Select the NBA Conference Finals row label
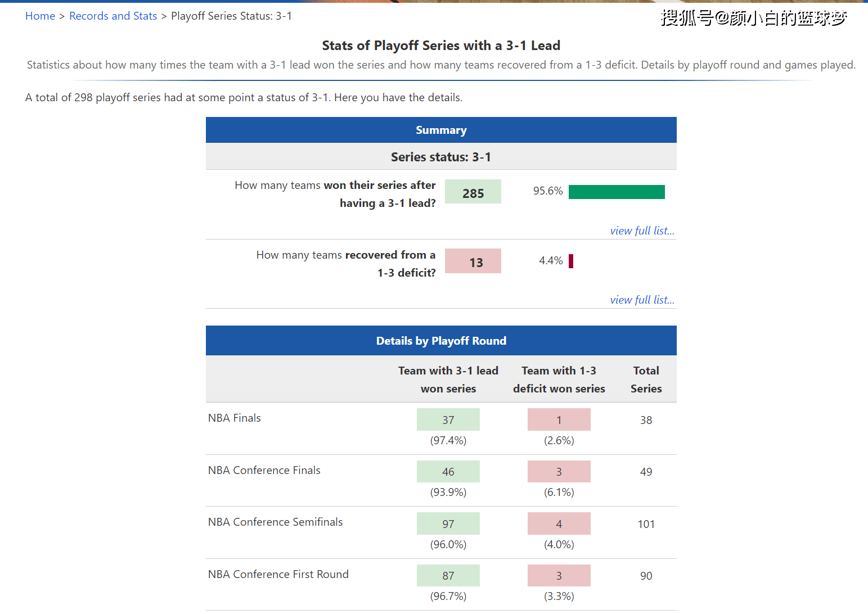 264,471
